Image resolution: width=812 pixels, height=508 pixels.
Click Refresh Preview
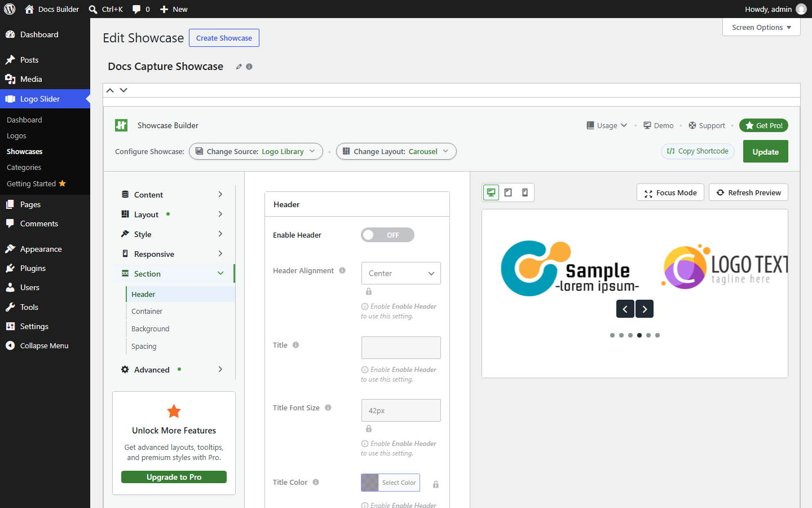[748, 192]
